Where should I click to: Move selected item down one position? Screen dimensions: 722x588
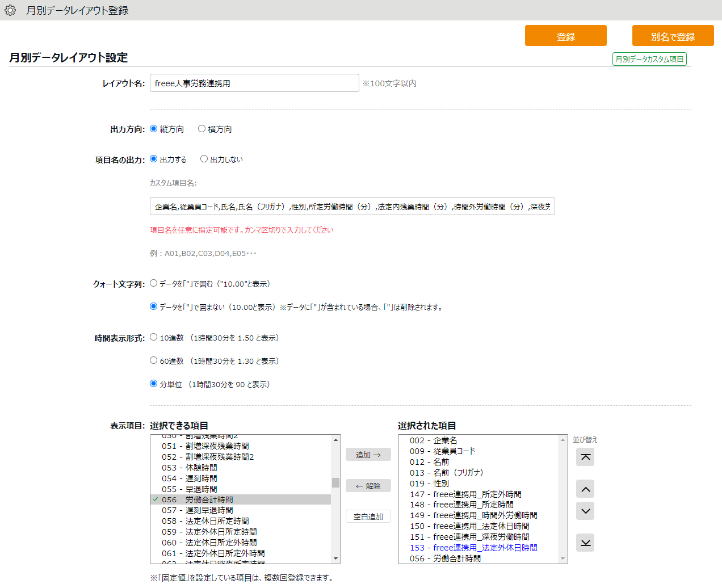coord(585,511)
